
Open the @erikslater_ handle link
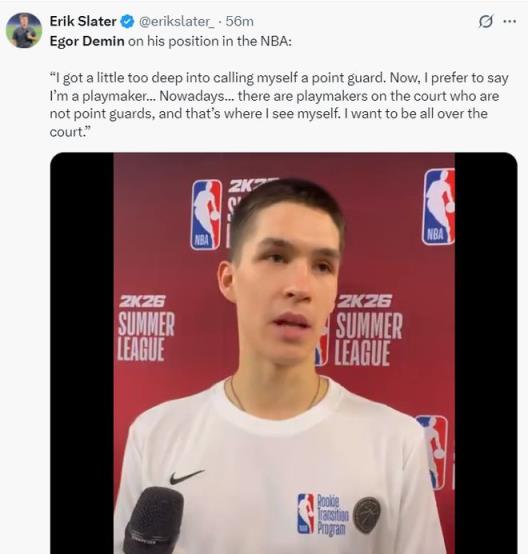[x=176, y=22]
